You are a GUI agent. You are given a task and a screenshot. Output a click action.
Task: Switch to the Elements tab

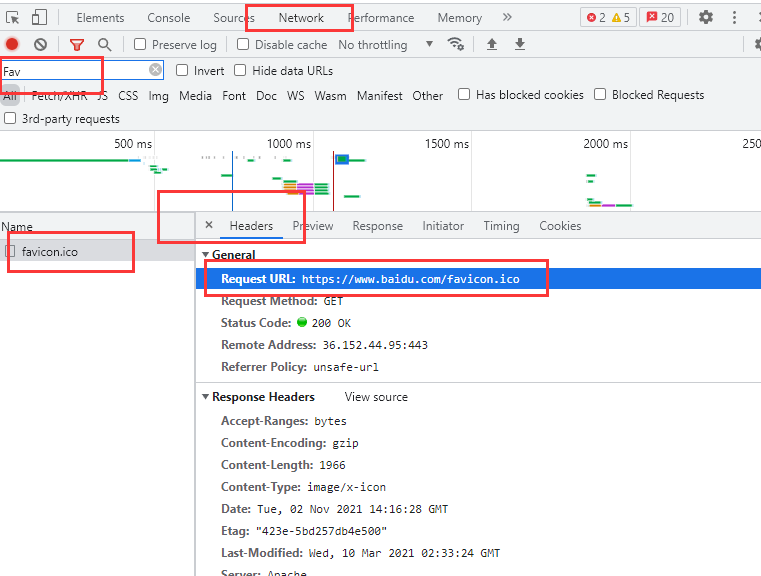(x=100, y=18)
